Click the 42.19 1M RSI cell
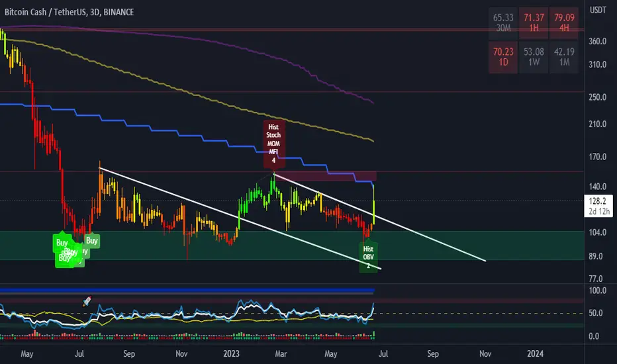 point(564,57)
